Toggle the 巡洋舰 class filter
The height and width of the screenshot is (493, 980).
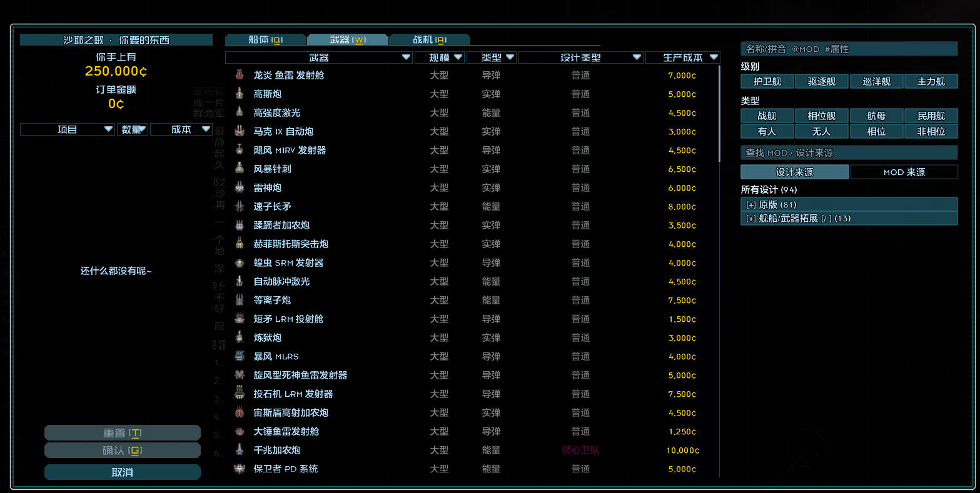(877, 81)
